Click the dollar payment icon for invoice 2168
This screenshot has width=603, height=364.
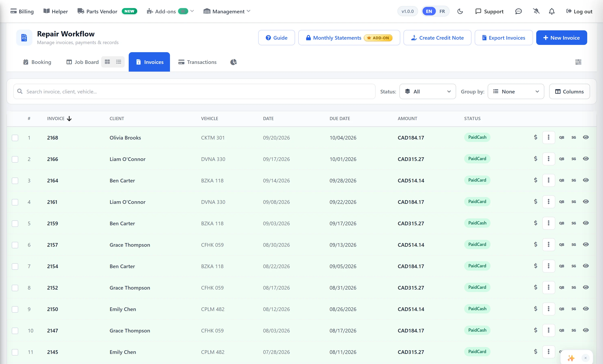(x=535, y=137)
